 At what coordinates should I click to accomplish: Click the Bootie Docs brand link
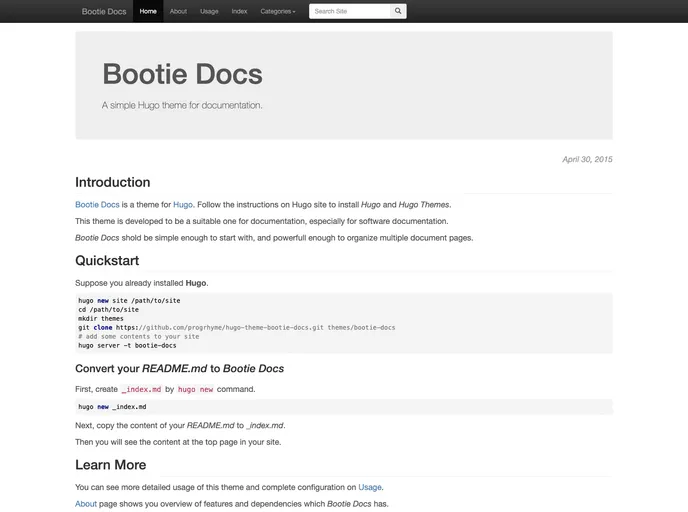(104, 11)
